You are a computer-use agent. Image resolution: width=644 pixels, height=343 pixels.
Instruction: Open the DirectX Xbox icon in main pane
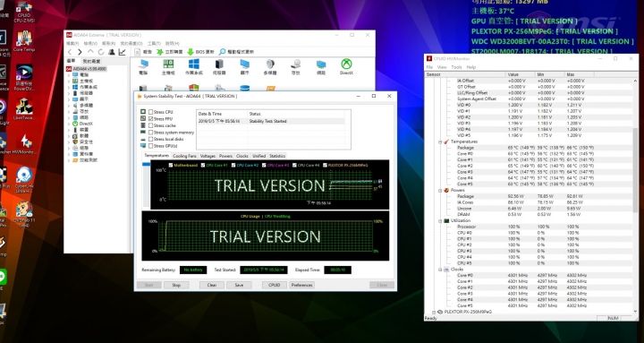pyautogui.click(x=346, y=64)
